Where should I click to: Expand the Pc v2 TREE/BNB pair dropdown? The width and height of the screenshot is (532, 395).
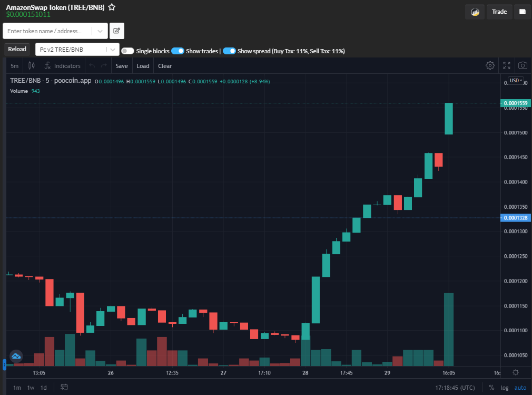113,50
